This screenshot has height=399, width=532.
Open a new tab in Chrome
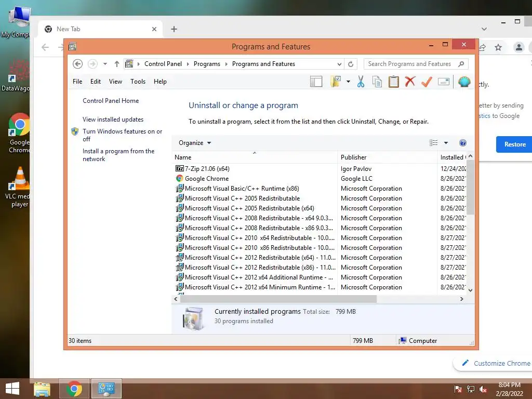174,29
